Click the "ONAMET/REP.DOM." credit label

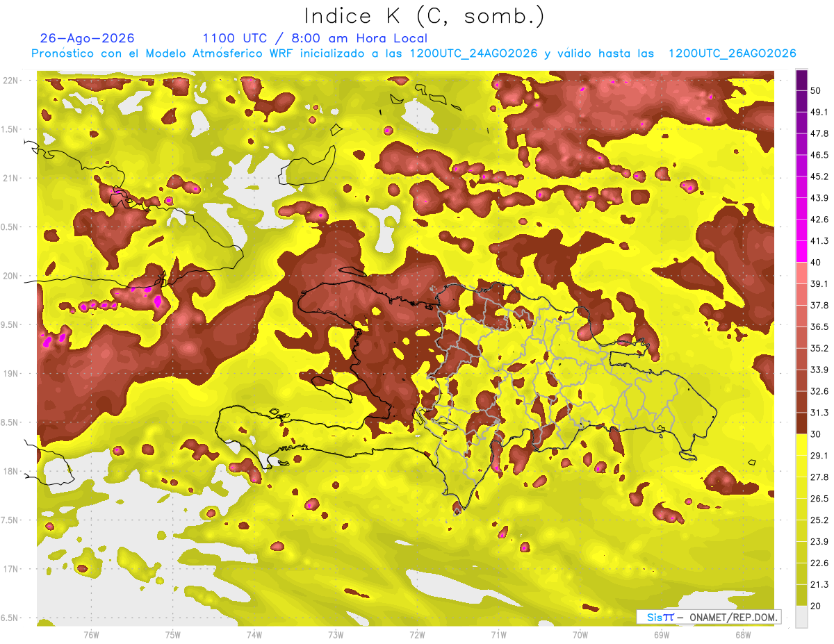(732, 617)
